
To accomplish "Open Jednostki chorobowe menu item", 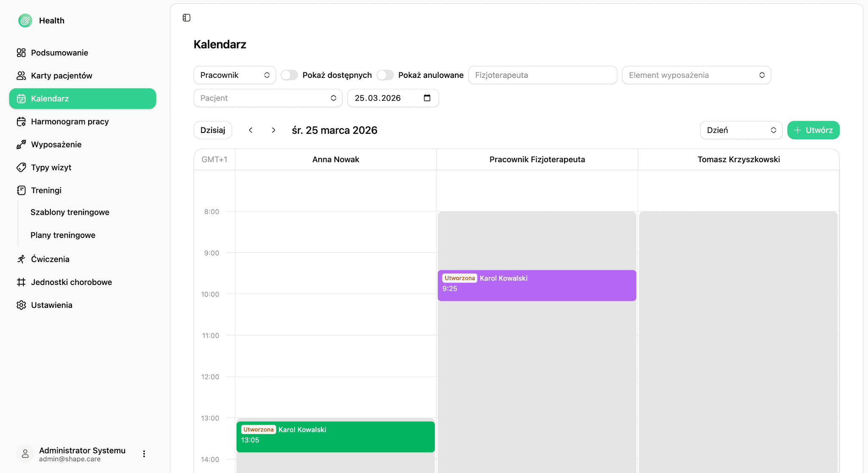I will [83, 282].
